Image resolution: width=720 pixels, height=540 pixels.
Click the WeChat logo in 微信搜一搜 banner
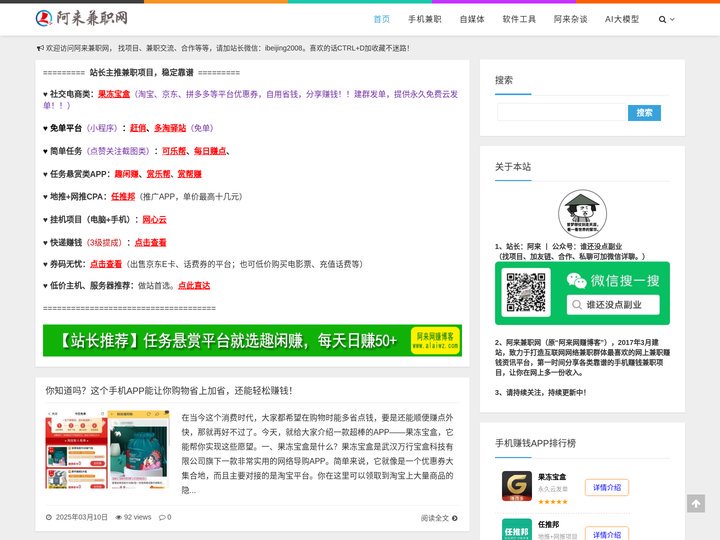576,280
